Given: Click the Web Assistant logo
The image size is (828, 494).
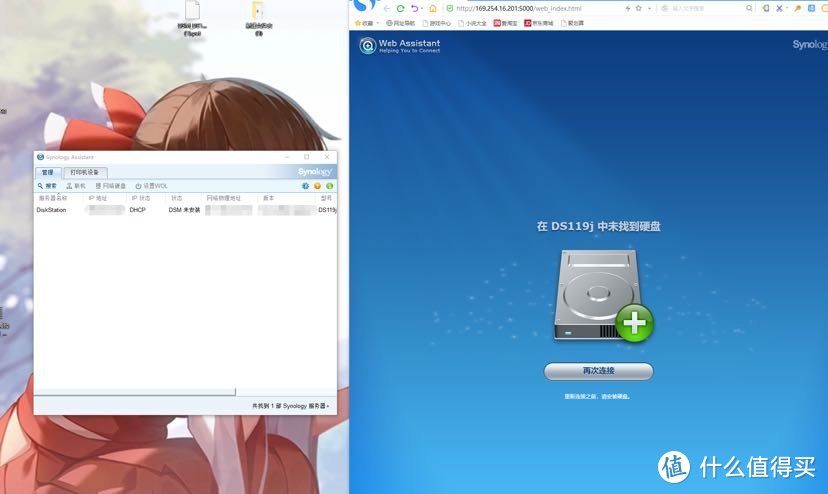Looking at the screenshot, I should (x=400, y=45).
